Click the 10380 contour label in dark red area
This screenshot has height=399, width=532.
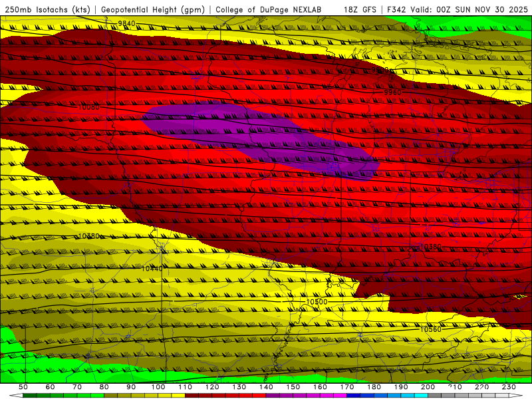[x=430, y=247]
